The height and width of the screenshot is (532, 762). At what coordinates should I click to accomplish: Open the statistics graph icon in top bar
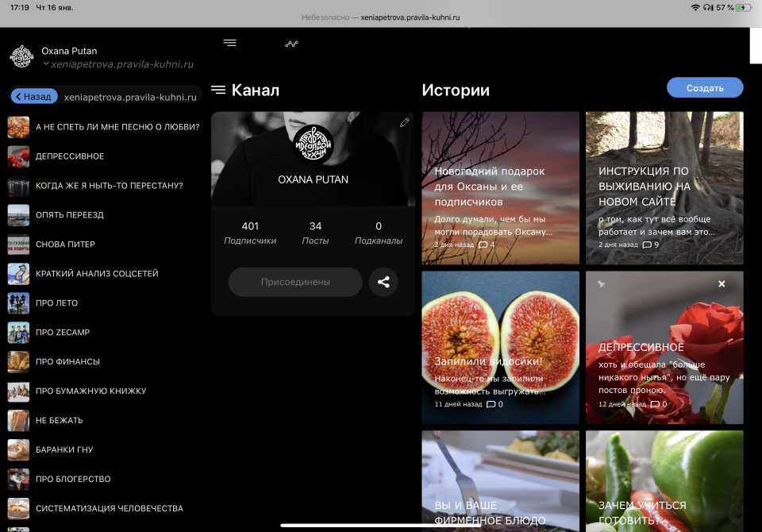click(291, 44)
